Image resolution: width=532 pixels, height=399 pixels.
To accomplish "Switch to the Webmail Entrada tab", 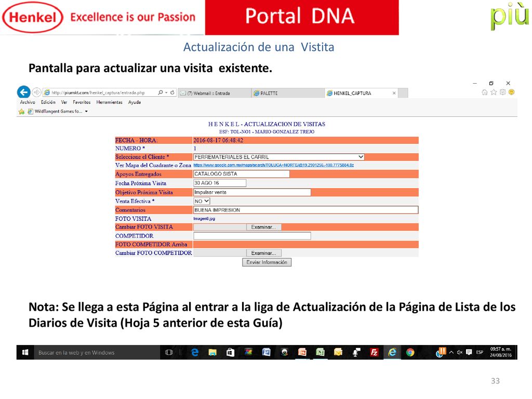I will pos(215,93).
